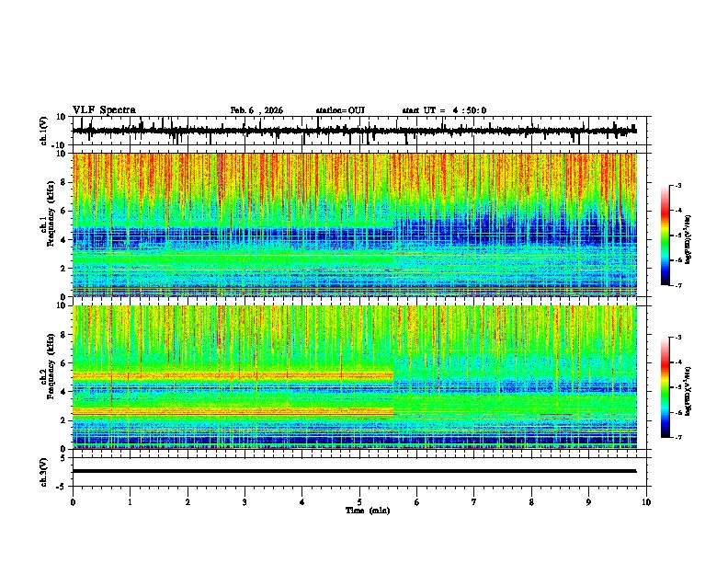
Task: Click the "3" tick on the time axis
Action: pos(245,502)
